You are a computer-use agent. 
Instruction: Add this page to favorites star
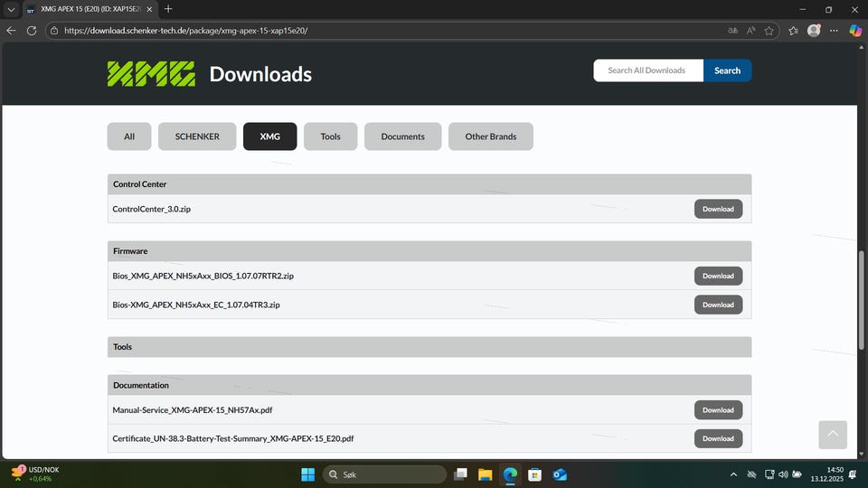769,31
